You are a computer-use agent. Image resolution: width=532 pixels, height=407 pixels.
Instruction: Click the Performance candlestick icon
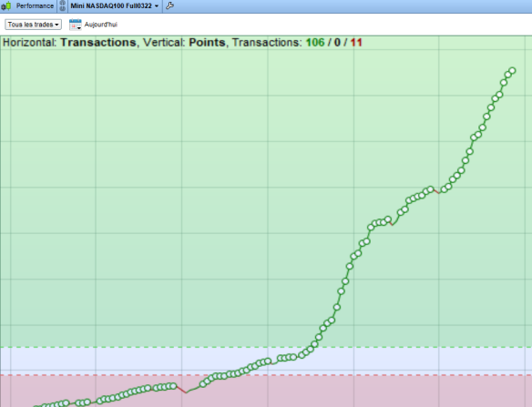pyautogui.click(x=6, y=5)
